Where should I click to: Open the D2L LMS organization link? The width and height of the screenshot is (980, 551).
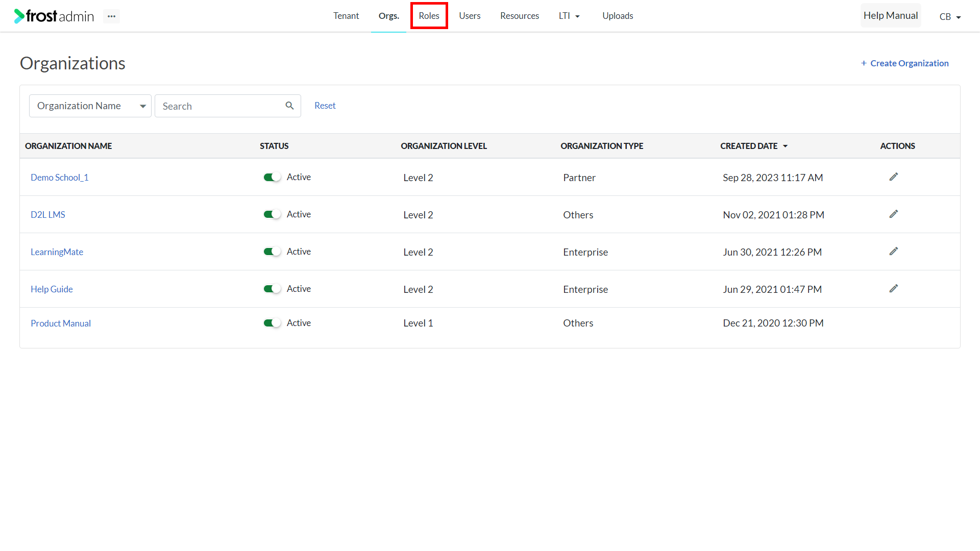click(48, 215)
